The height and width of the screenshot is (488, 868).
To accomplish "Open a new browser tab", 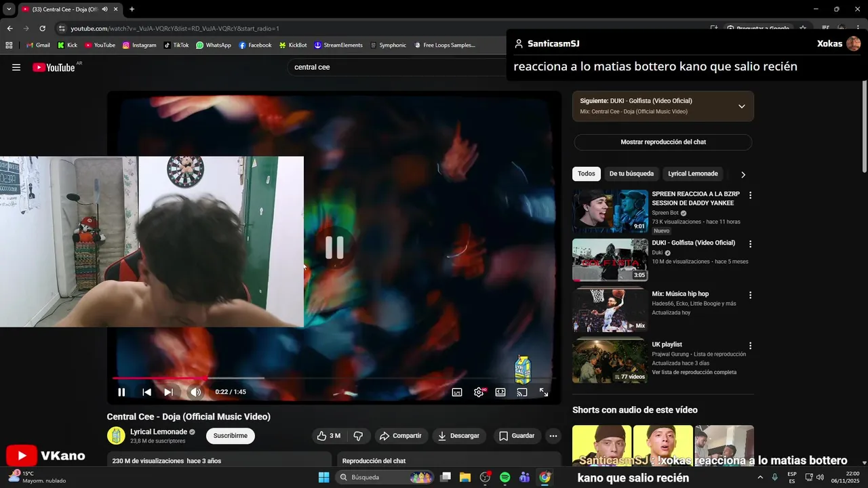I will click(132, 9).
